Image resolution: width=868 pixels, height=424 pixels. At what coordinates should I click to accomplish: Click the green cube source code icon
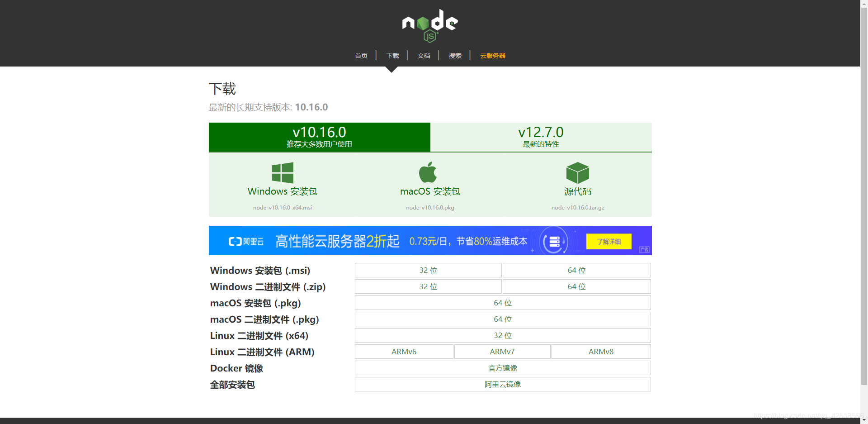(x=578, y=173)
